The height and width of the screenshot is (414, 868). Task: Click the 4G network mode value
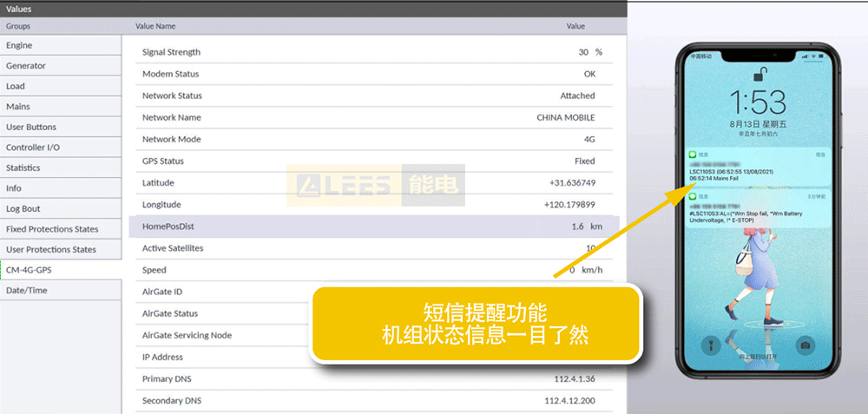pos(589,140)
